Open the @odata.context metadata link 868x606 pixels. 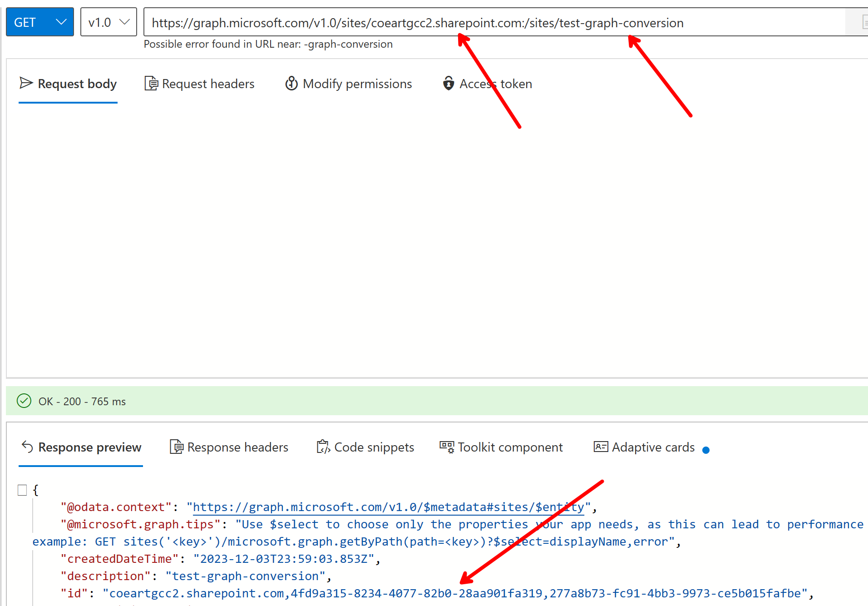click(389, 507)
